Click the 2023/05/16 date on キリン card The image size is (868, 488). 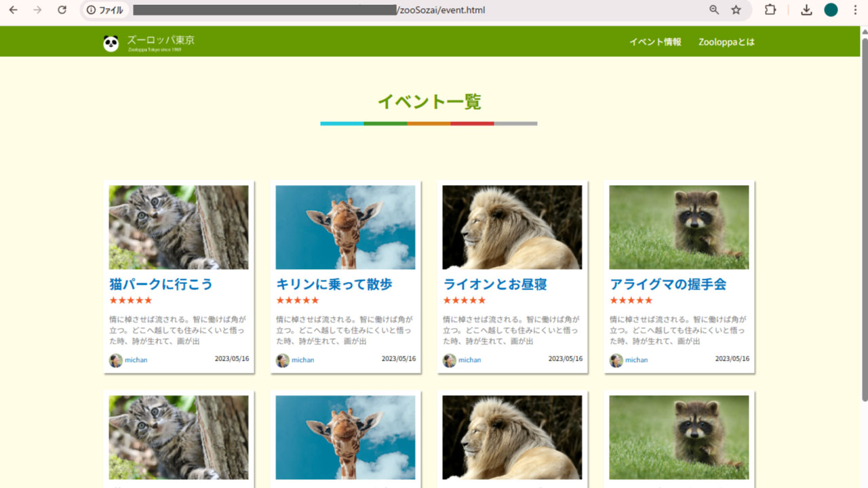tap(399, 359)
